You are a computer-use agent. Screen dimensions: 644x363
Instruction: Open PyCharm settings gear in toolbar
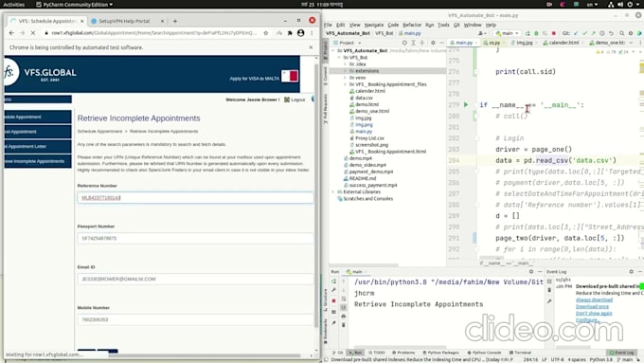(x=631, y=33)
